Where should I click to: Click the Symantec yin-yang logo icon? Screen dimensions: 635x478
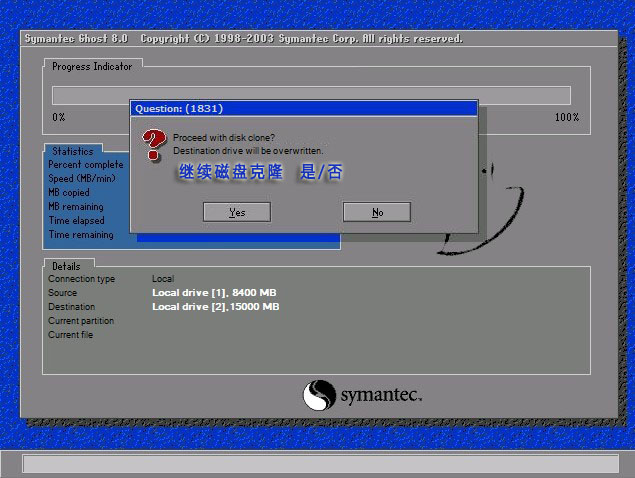click(319, 394)
